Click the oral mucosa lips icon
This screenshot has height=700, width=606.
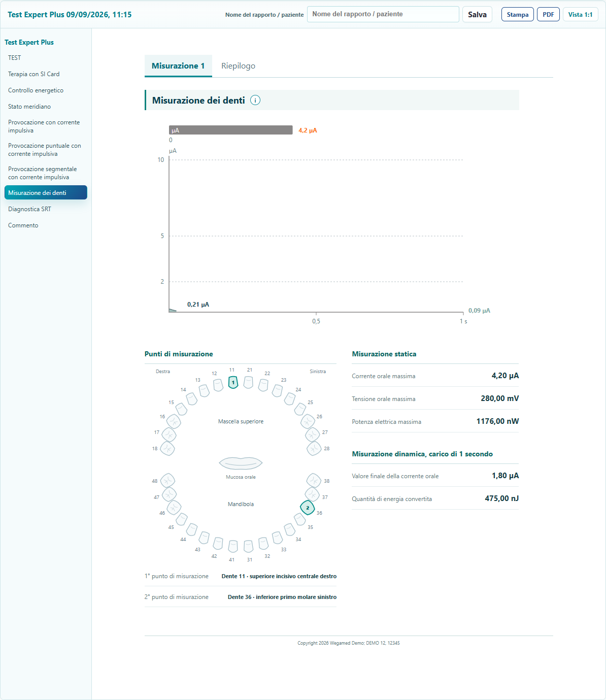pyautogui.click(x=241, y=463)
